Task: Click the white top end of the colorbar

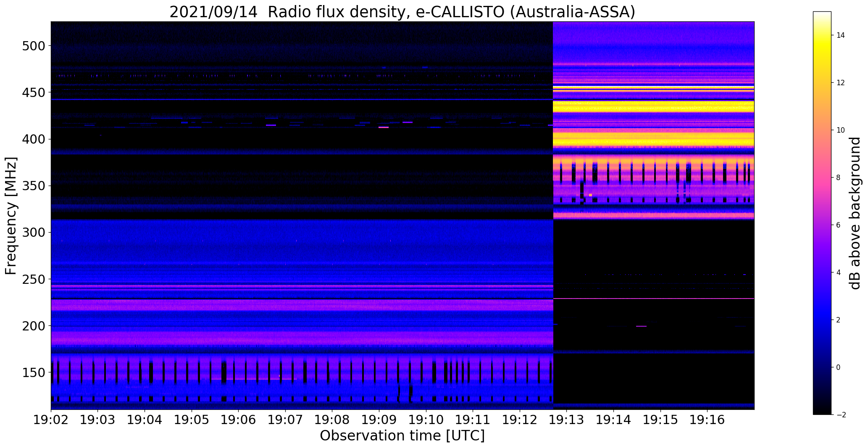Action: pyautogui.click(x=822, y=15)
